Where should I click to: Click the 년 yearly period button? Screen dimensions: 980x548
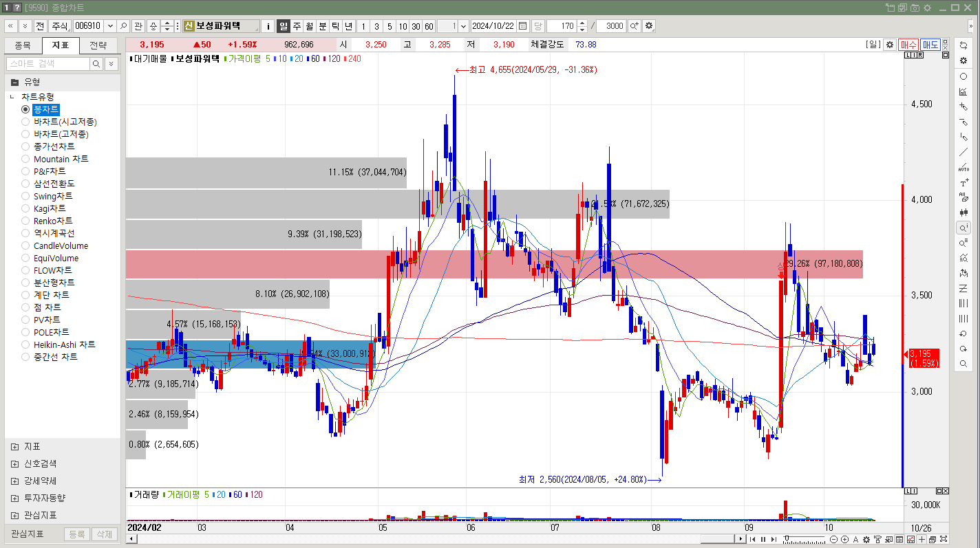coord(349,26)
